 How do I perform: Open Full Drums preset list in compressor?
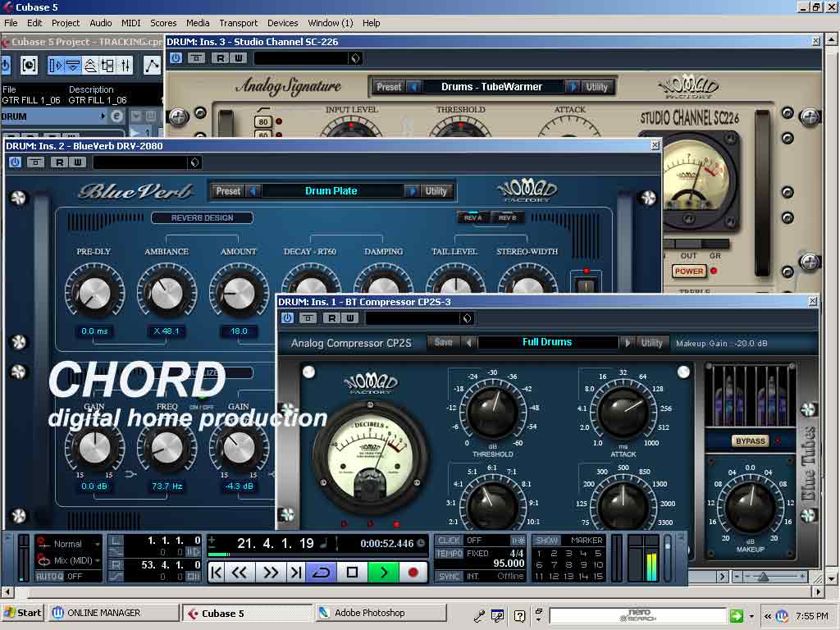click(547, 342)
